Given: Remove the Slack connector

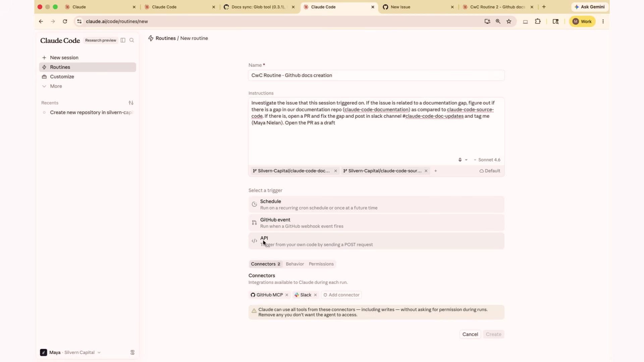Looking at the screenshot, I should (315, 295).
